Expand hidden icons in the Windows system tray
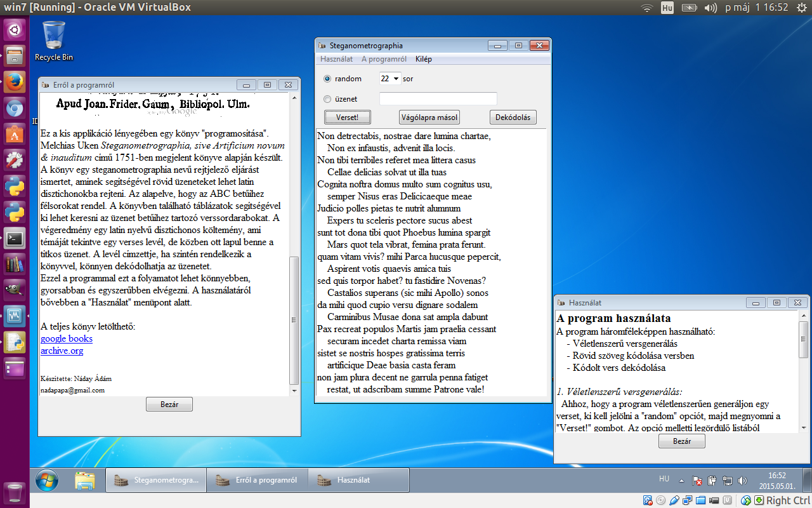 [x=681, y=480]
